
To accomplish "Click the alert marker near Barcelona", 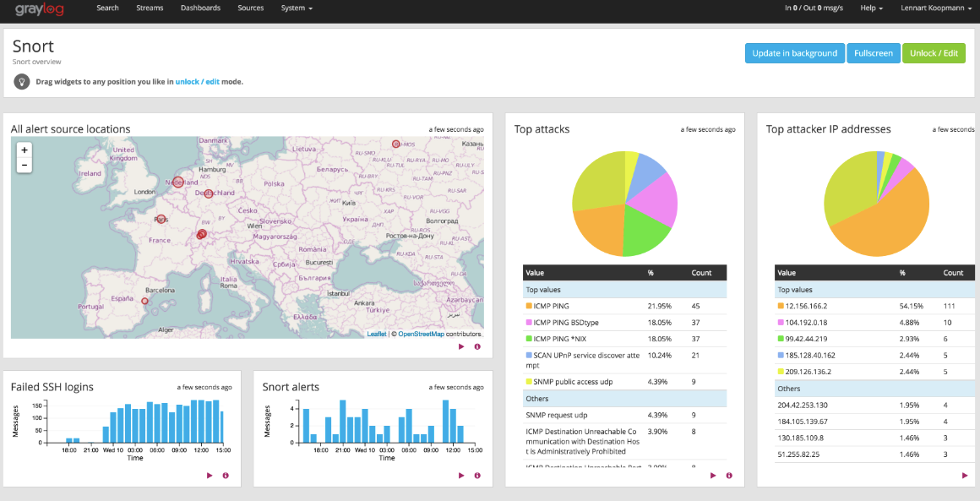I will coord(145,301).
